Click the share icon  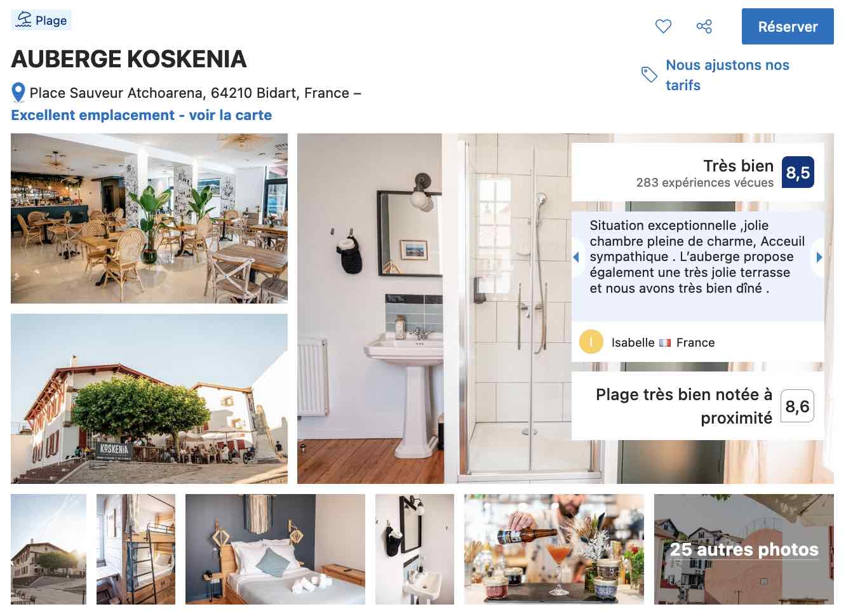point(704,26)
